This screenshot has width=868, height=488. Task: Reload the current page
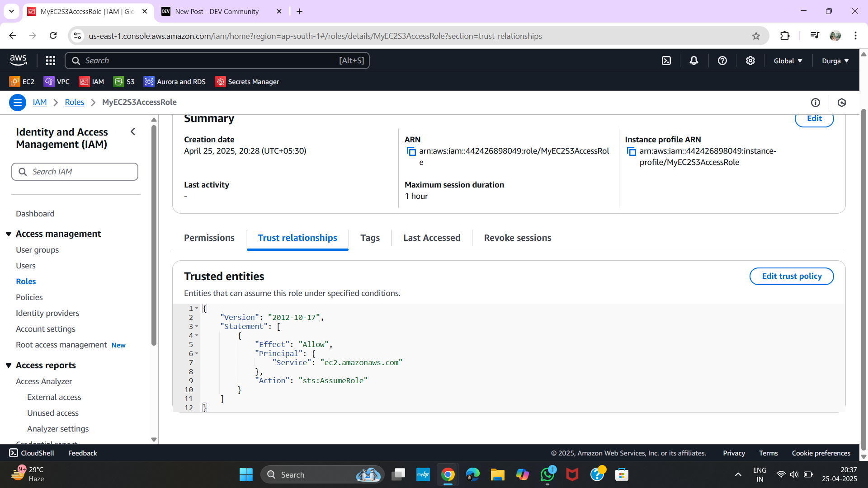click(x=53, y=36)
